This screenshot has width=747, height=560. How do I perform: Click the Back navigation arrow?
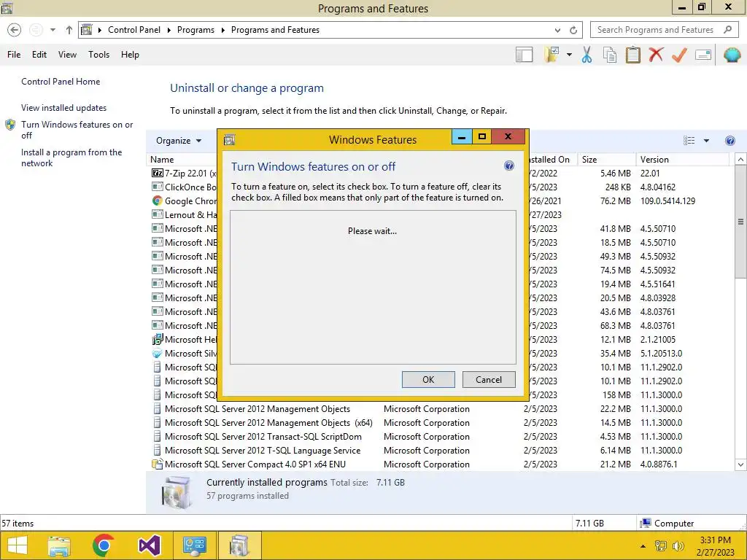click(x=15, y=30)
